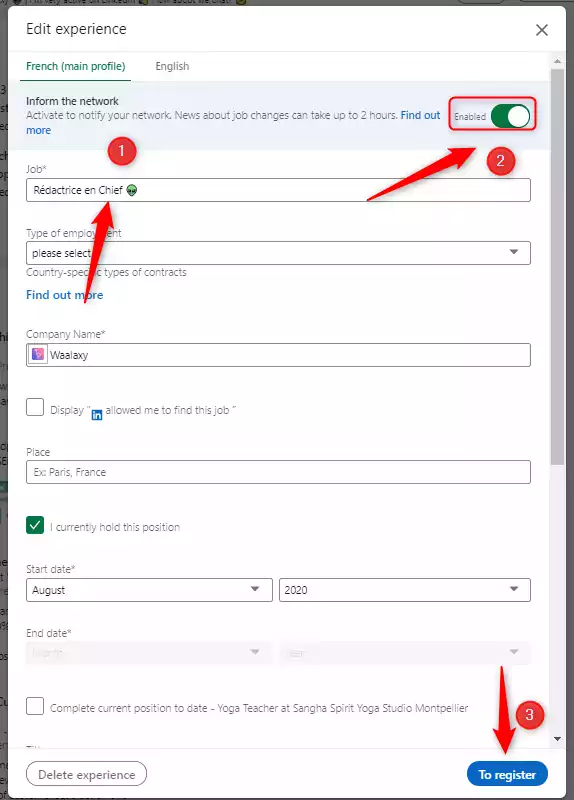Screen dimensions: 574x800
Task: Open Find out more link under contracts
Action: (64, 295)
